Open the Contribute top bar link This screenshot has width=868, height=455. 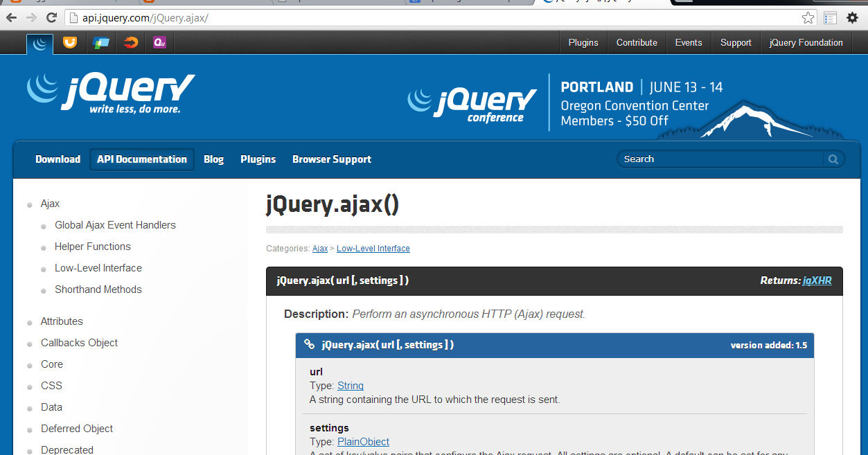(637, 43)
